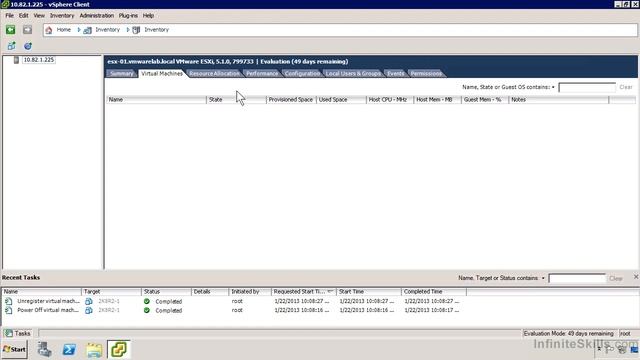Screen dimensions: 640x360
Task: Select 'Power Off virtual mach...' task name
Action: pyautogui.click(x=48, y=310)
